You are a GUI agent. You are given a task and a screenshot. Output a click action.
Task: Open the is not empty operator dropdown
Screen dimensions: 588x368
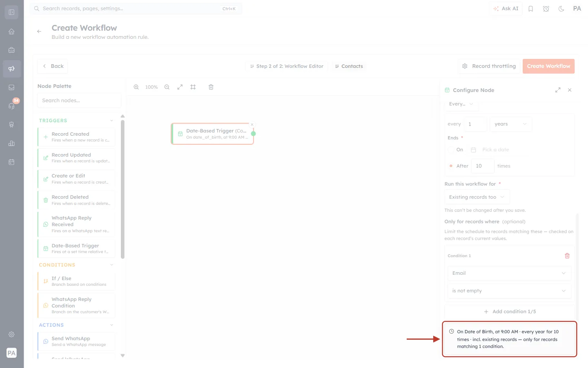(509, 291)
